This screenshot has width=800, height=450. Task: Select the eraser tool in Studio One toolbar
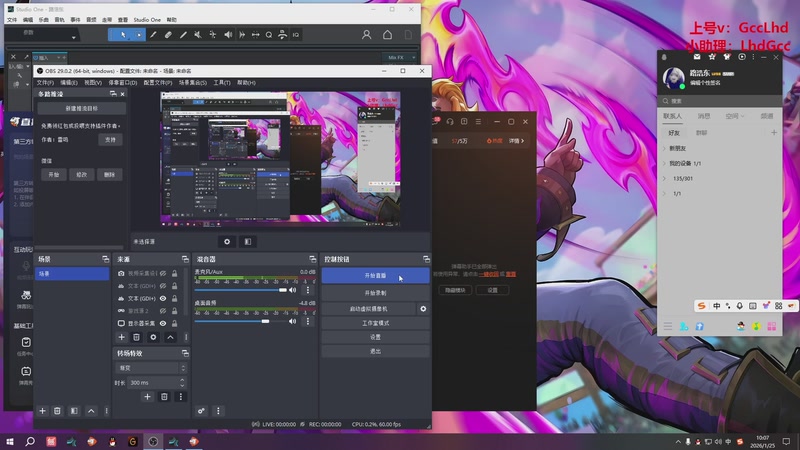click(168, 35)
